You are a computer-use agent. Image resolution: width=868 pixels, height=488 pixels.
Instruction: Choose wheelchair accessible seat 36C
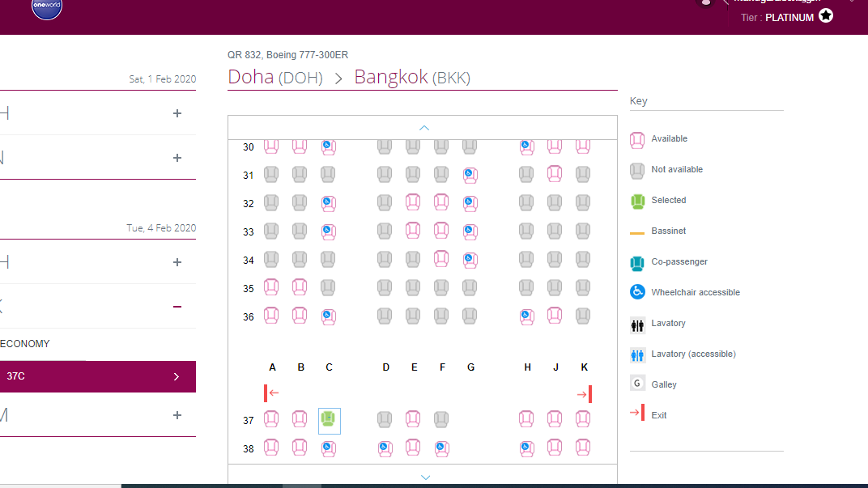tap(328, 316)
